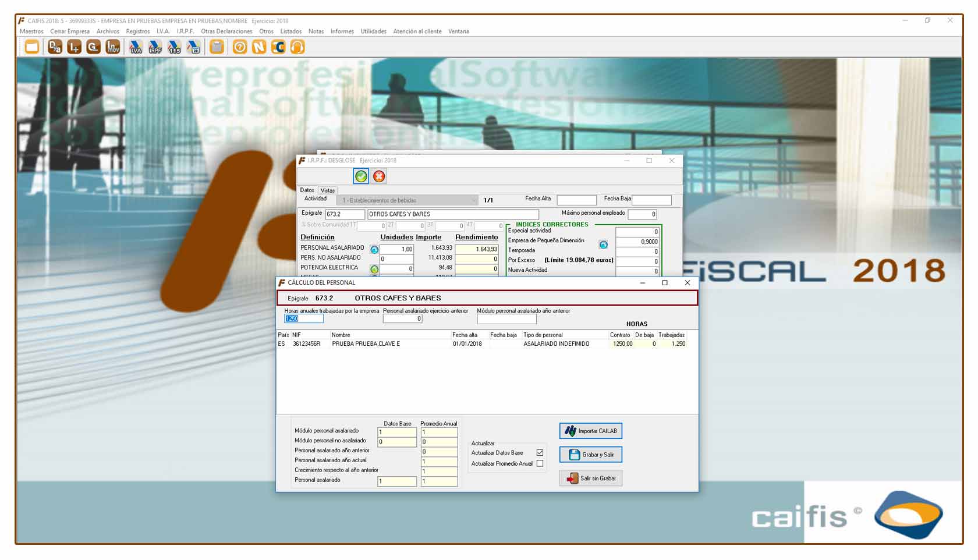Open the tax calendar icon in toolbar
978x560 pixels.
194,47
